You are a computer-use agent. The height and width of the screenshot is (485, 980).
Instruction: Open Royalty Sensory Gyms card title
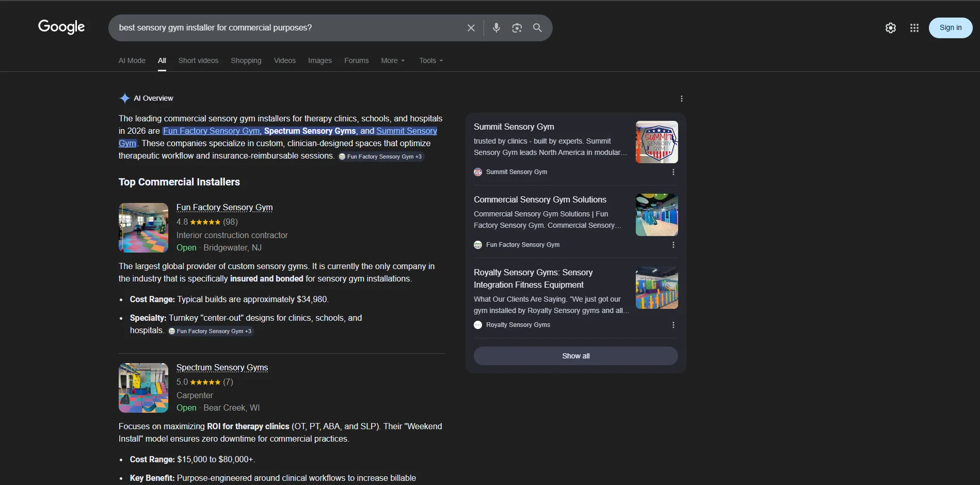(533, 278)
